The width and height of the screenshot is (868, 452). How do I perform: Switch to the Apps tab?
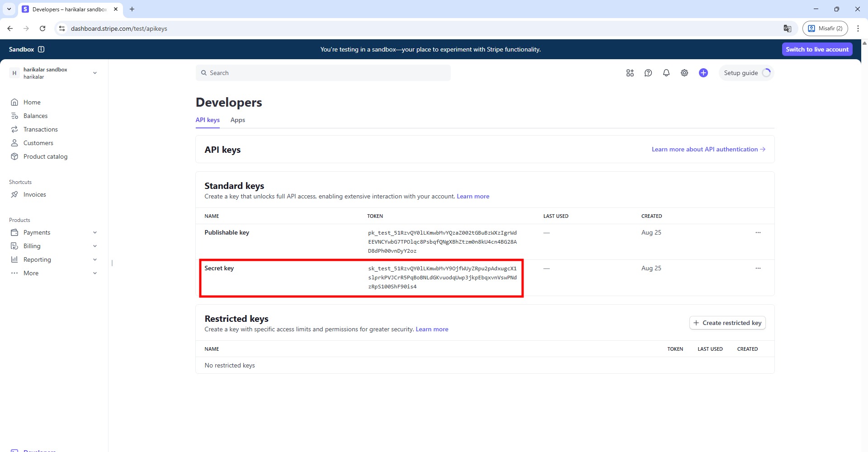pos(237,120)
